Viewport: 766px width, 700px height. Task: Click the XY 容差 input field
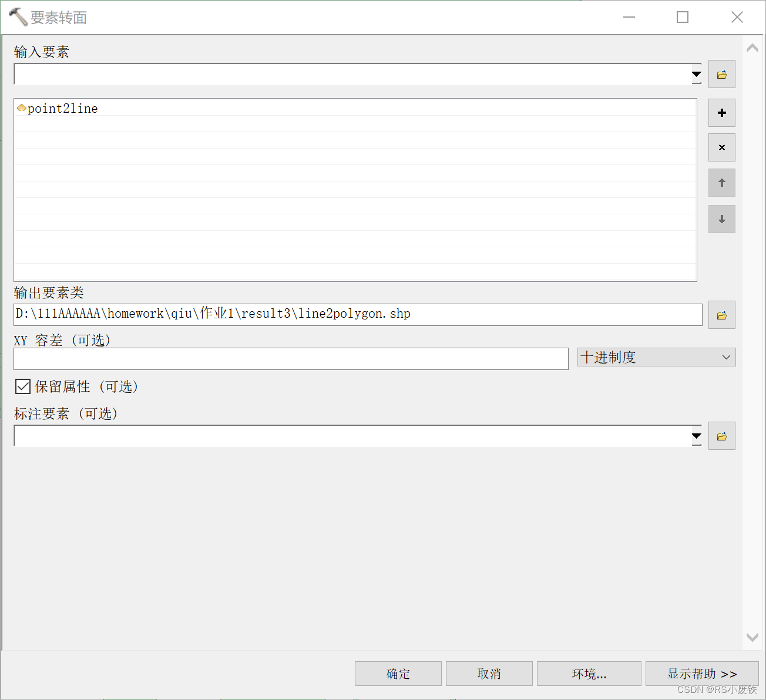pyautogui.click(x=291, y=359)
